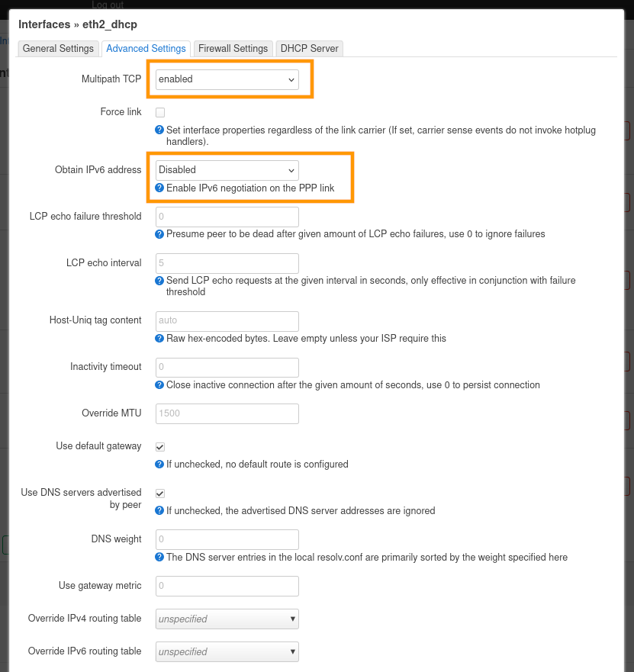The height and width of the screenshot is (672, 634).
Task: Click the Host-Uniq tag content field
Action: [x=227, y=321]
